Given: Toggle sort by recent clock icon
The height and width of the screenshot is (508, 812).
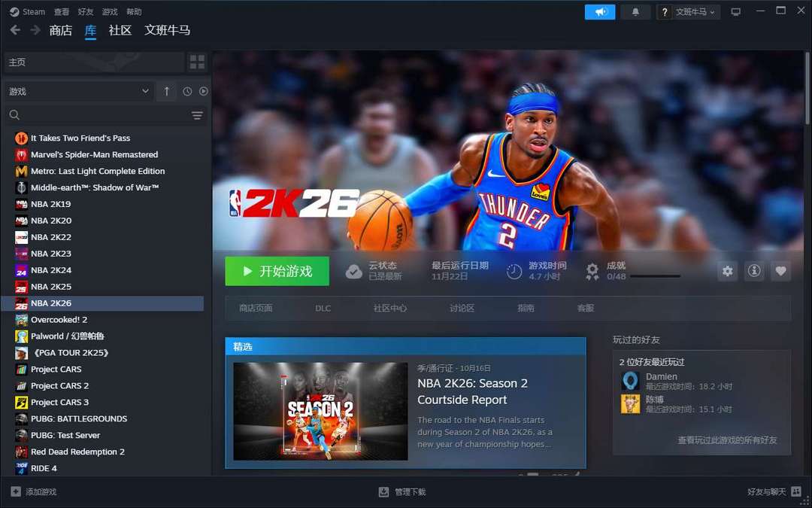Looking at the screenshot, I should tap(187, 91).
